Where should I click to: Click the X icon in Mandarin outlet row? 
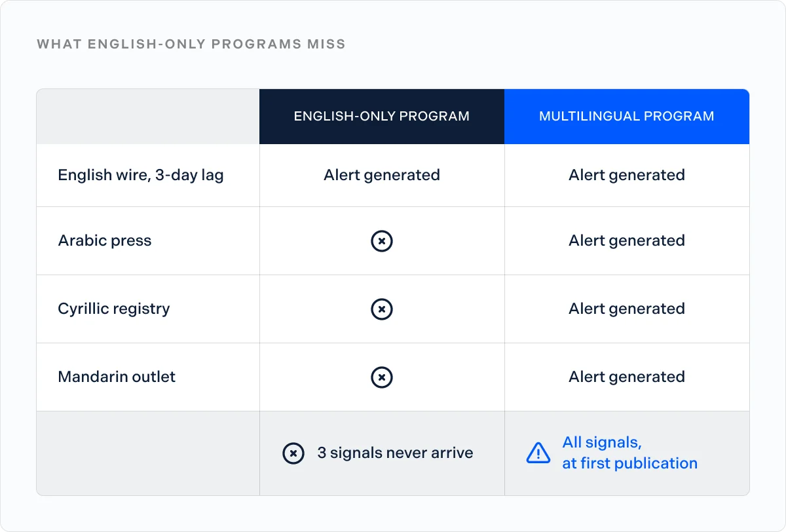(x=382, y=377)
